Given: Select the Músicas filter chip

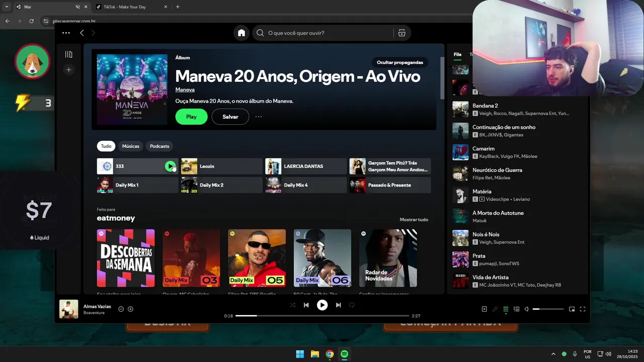Looking at the screenshot, I should tap(131, 146).
